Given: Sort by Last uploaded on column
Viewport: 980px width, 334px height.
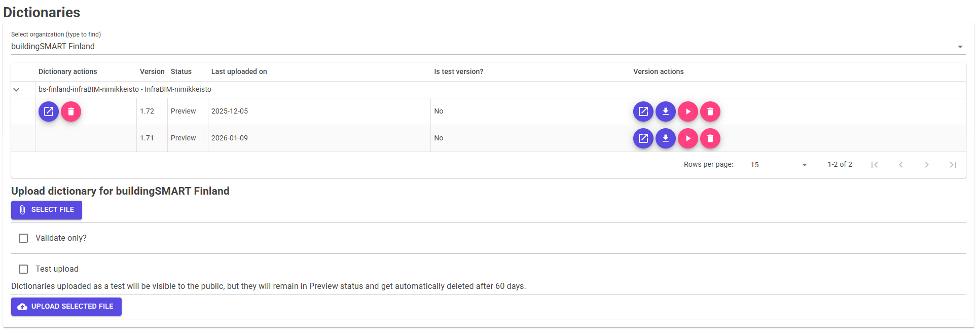Looking at the screenshot, I should [x=239, y=72].
